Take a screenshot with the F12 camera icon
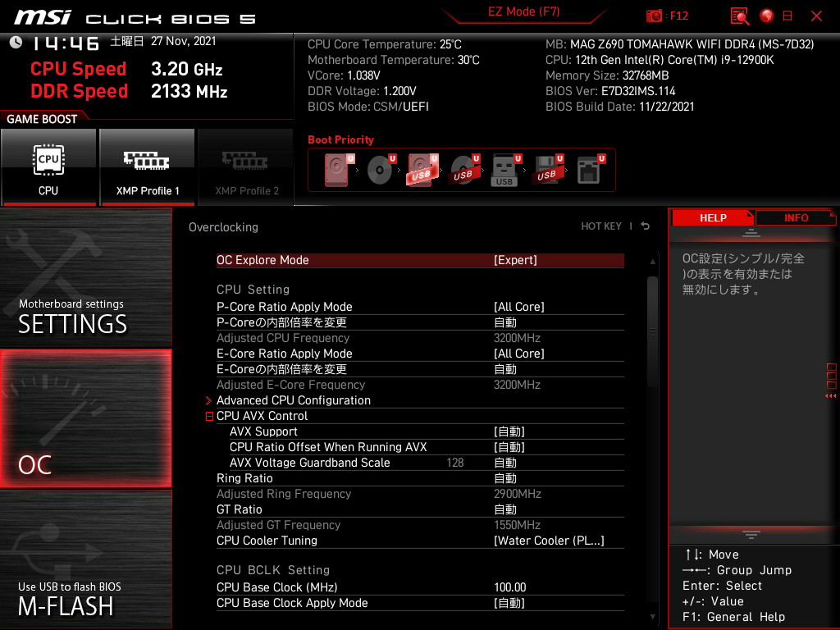The image size is (840, 630). 654,16
